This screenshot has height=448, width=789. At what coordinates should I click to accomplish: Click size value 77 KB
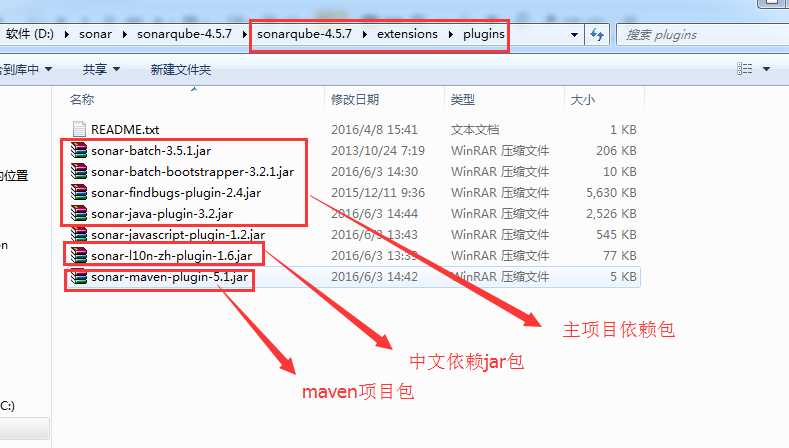pos(620,256)
